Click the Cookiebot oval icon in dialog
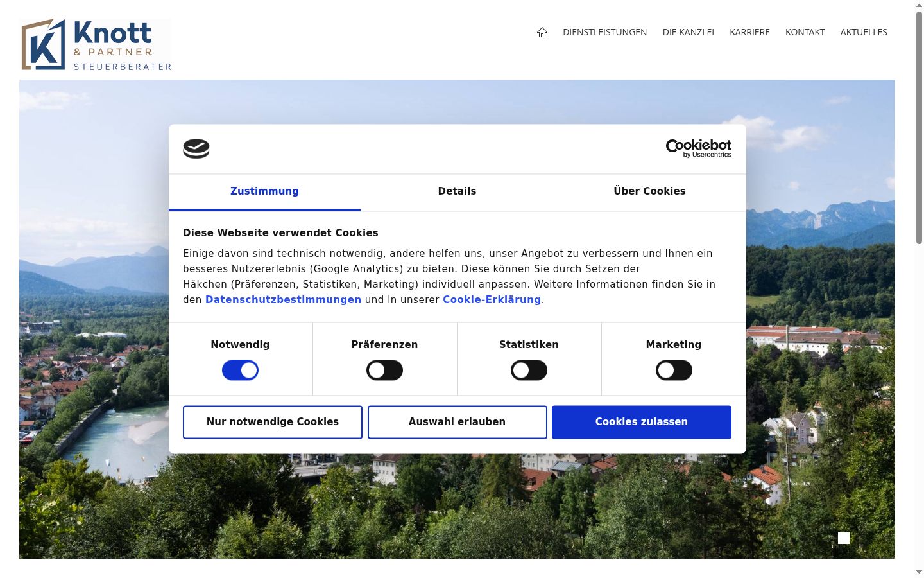Screen dimensions: 924x578 pyautogui.click(x=196, y=149)
